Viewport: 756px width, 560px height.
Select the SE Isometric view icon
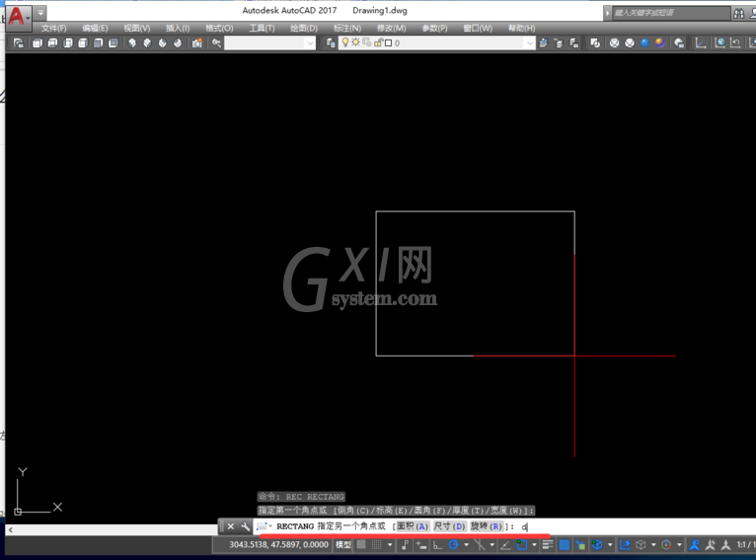(147, 43)
